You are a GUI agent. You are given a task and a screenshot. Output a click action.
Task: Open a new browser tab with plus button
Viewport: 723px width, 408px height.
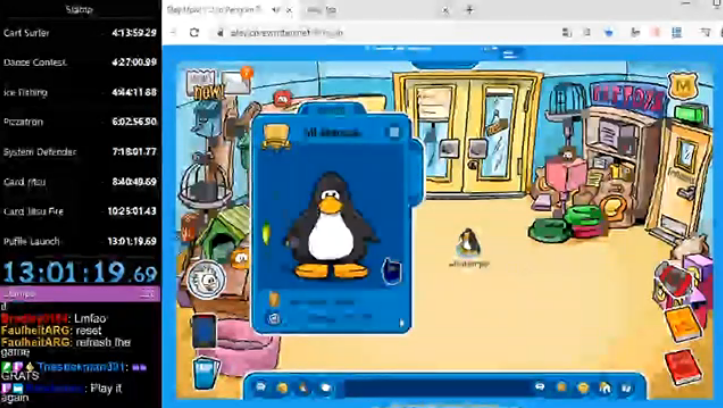tap(469, 10)
